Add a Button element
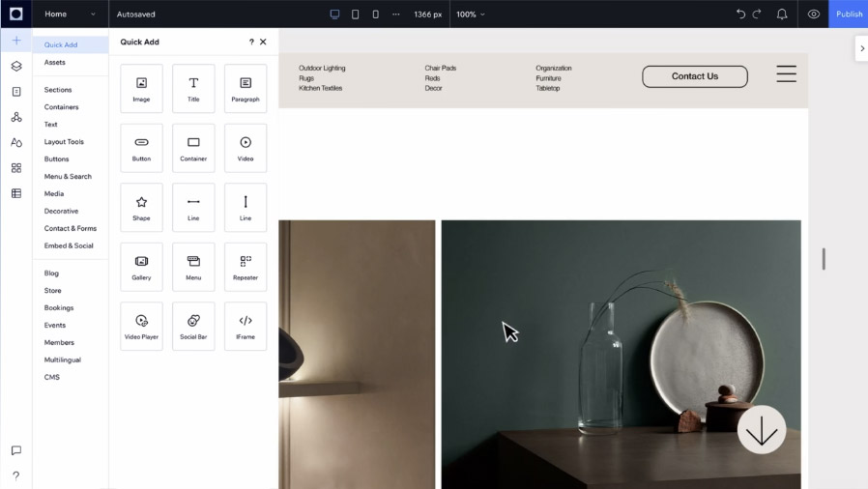This screenshot has height=489, width=868. [x=141, y=148]
